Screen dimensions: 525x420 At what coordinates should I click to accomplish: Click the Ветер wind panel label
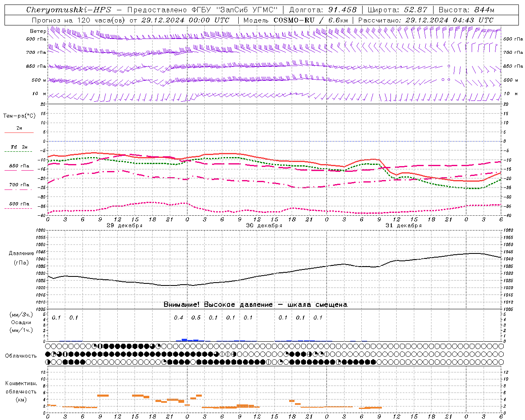click(x=38, y=31)
